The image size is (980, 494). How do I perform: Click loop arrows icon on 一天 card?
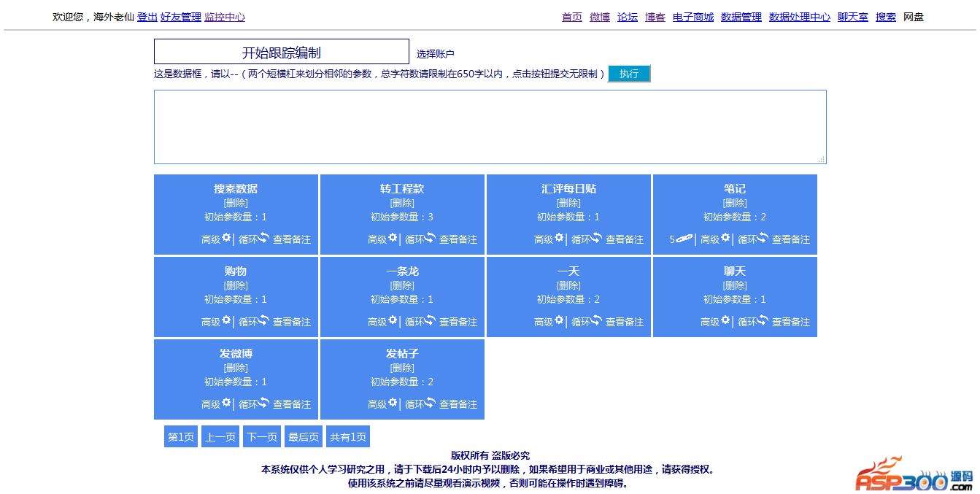click(x=597, y=320)
